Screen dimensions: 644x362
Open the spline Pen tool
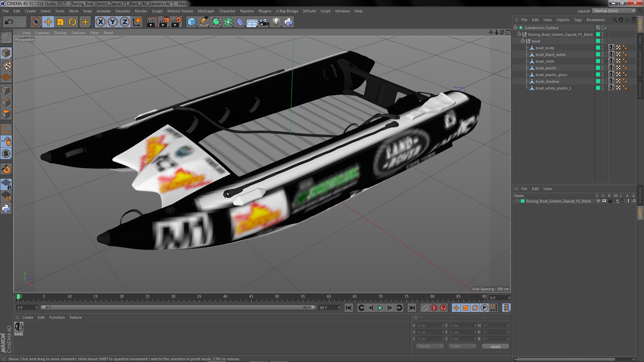click(204, 22)
